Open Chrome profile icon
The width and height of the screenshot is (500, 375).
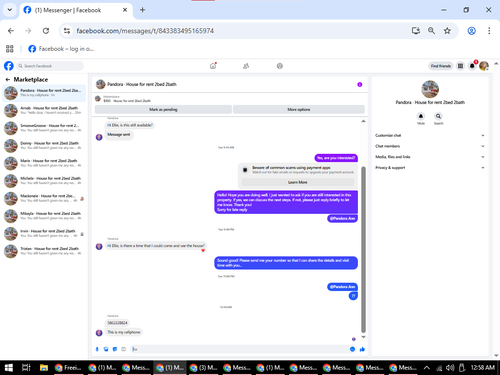pos(471,31)
